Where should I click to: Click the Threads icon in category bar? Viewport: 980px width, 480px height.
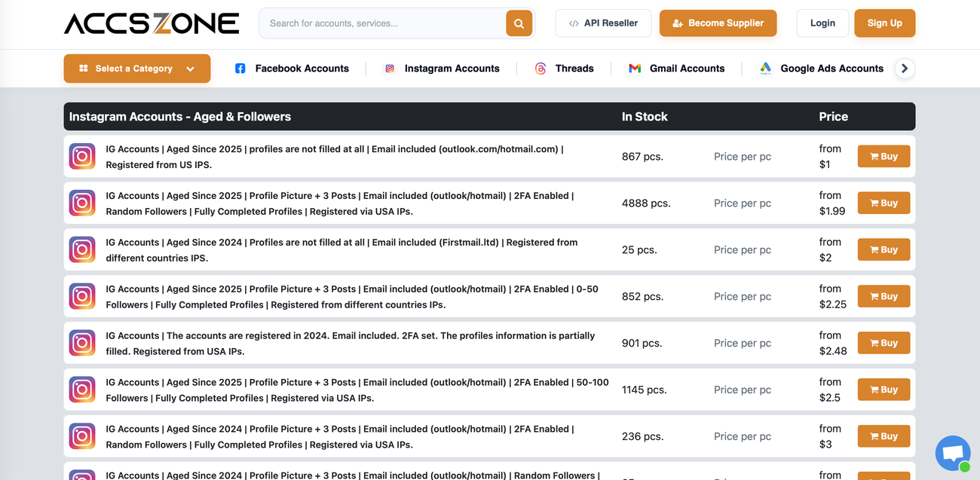pyautogui.click(x=540, y=69)
